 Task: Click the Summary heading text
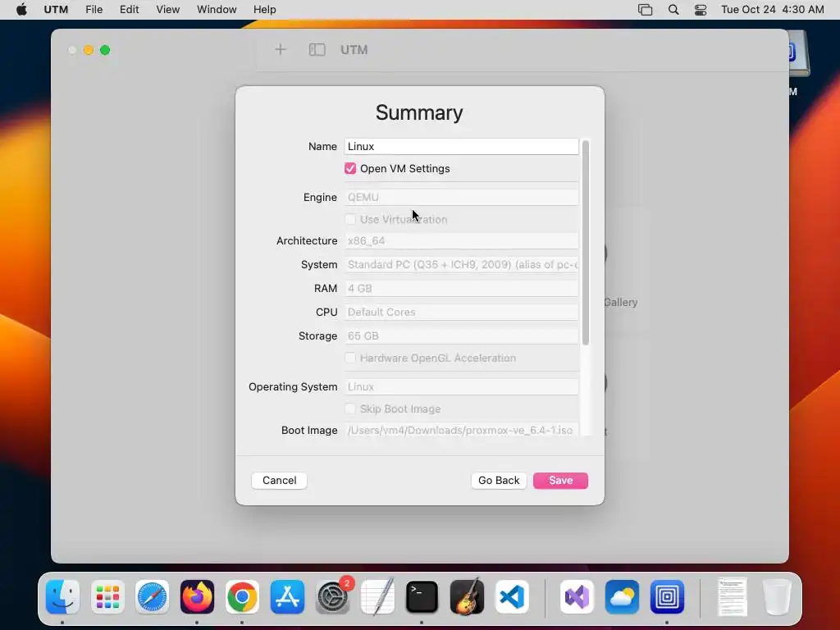[x=419, y=113]
